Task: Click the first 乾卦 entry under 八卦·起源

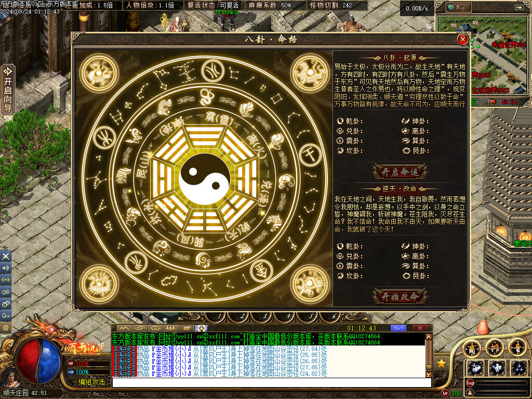Action: click(350, 121)
